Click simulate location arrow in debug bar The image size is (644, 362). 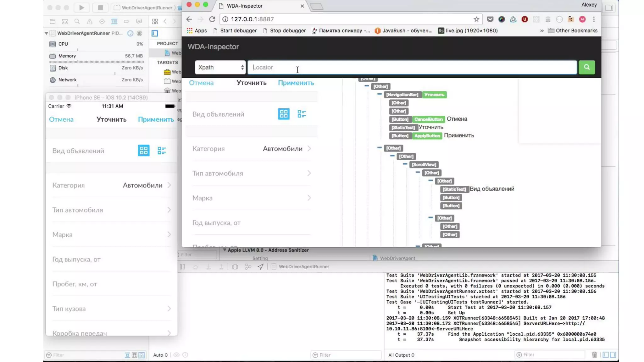pos(261,266)
